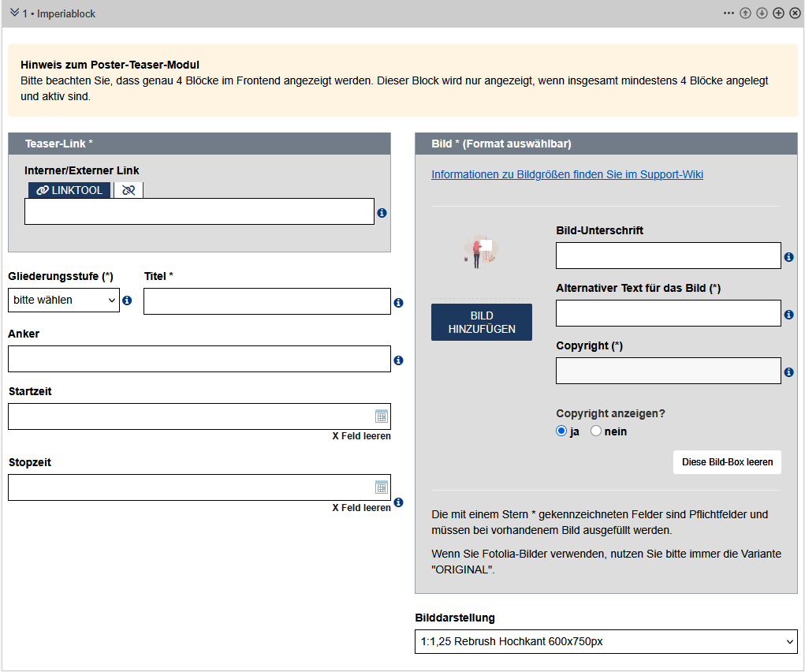Image resolution: width=805 pixels, height=672 pixels.
Task: Click the info icon beside Bild-Unterschrift field
Action: coord(788,257)
